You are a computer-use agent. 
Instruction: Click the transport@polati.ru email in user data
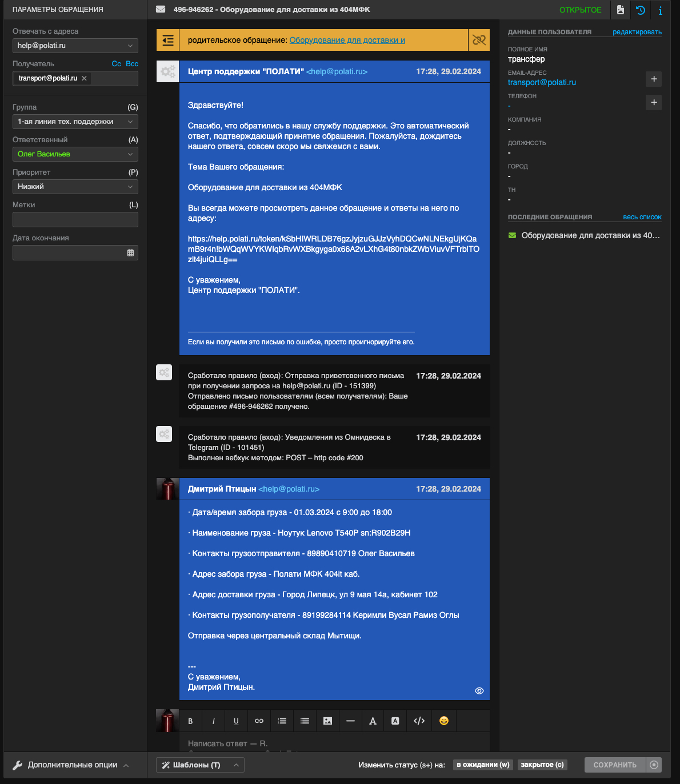[x=542, y=82]
